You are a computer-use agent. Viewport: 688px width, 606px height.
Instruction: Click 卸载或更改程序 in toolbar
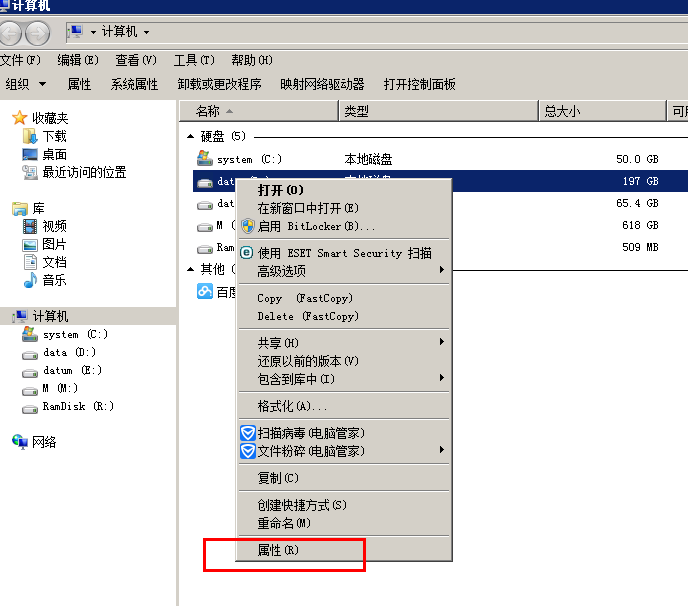pyautogui.click(x=219, y=84)
